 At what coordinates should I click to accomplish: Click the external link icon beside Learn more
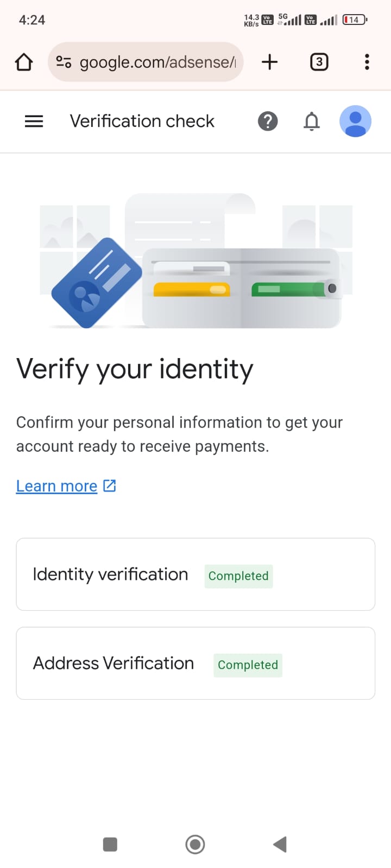click(x=110, y=486)
